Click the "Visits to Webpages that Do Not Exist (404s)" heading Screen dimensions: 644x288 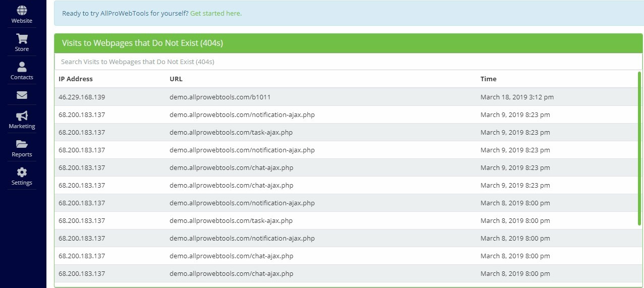tap(142, 43)
